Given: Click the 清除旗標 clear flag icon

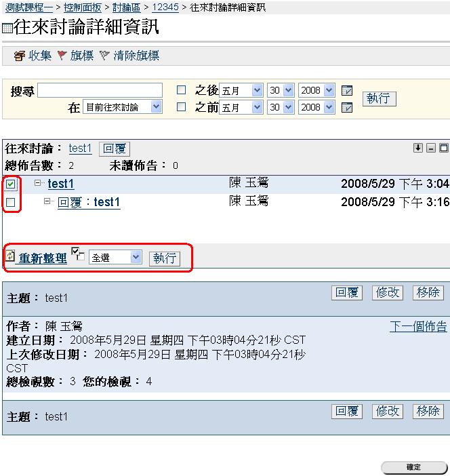Looking at the screenshot, I should point(104,56).
